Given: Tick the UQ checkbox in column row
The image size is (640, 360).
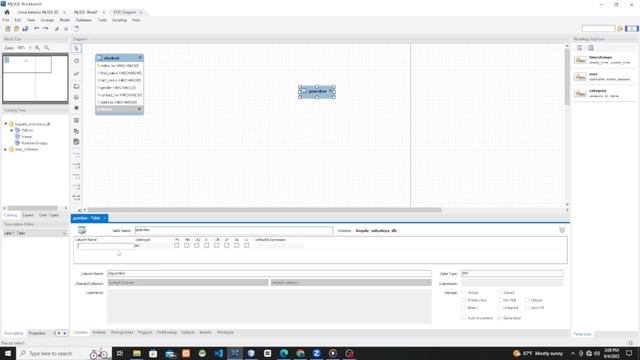Looking at the screenshot, I should click(197, 245).
